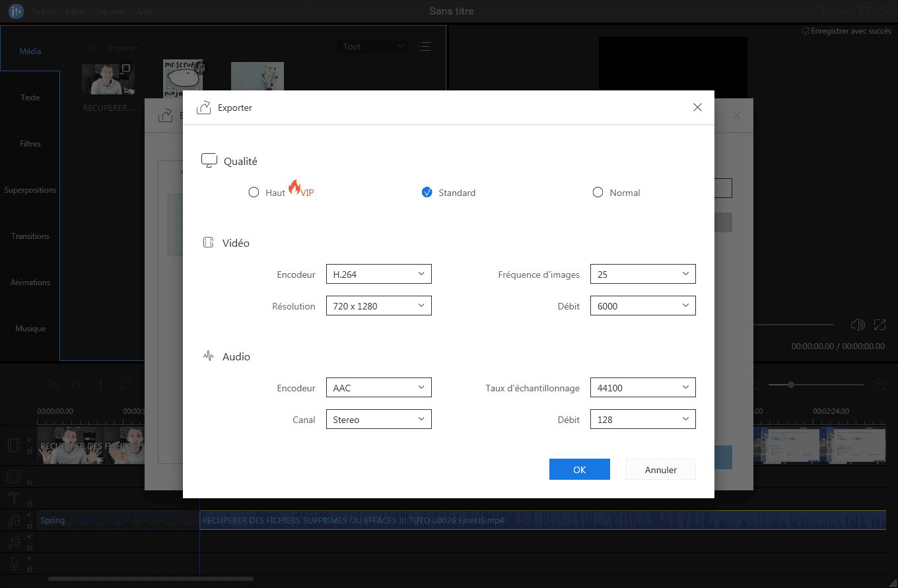Select the Spring audio clip on timeline
Screen dimensions: 898x588
pyautogui.click(x=118, y=520)
